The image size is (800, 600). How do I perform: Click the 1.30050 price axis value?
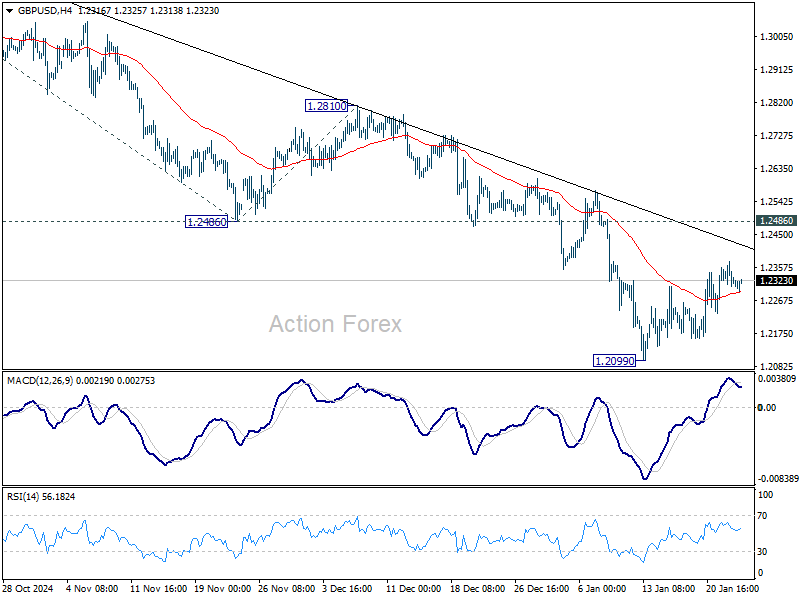point(777,37)
